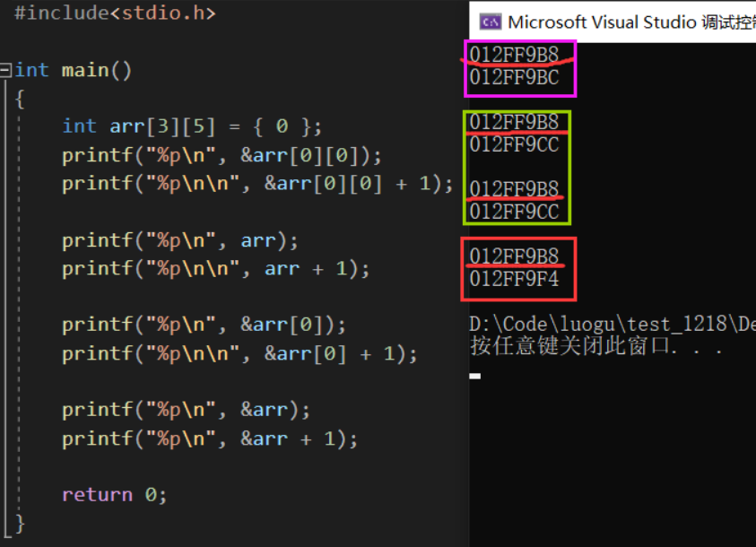Screen dimensions: 756x547
Task: Click the first 012FF9CC output in the green box
Action: (x=514, y=144)
